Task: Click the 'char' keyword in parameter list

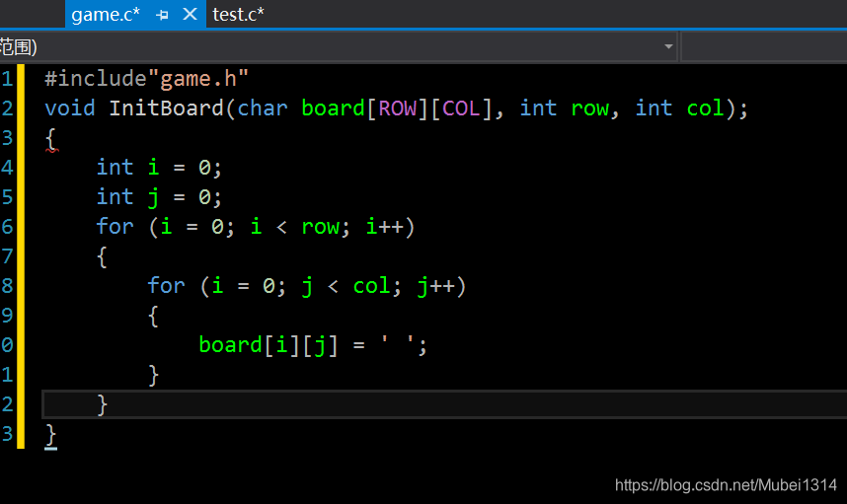Action: 263,108
